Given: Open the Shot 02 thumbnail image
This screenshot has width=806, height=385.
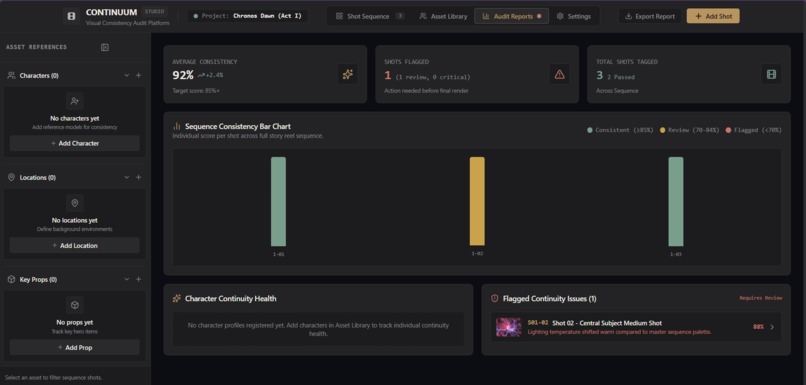Looking at the screenshot, I should tap(508, 327).
